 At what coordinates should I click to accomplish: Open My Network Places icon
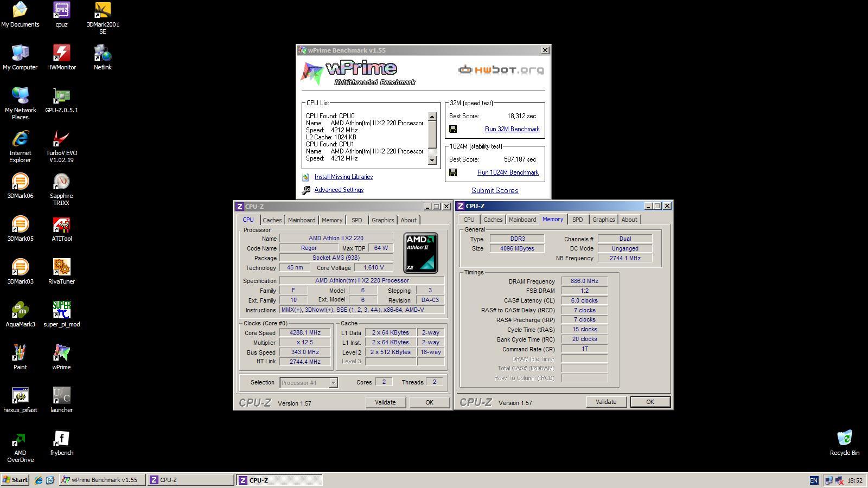[x=20, y=104]
